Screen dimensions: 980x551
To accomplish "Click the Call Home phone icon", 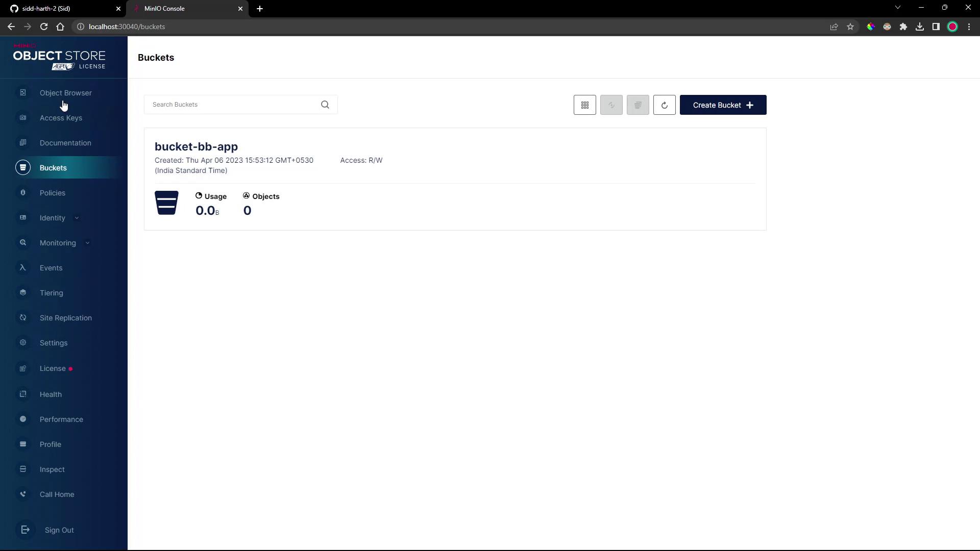I will point(23,494).
